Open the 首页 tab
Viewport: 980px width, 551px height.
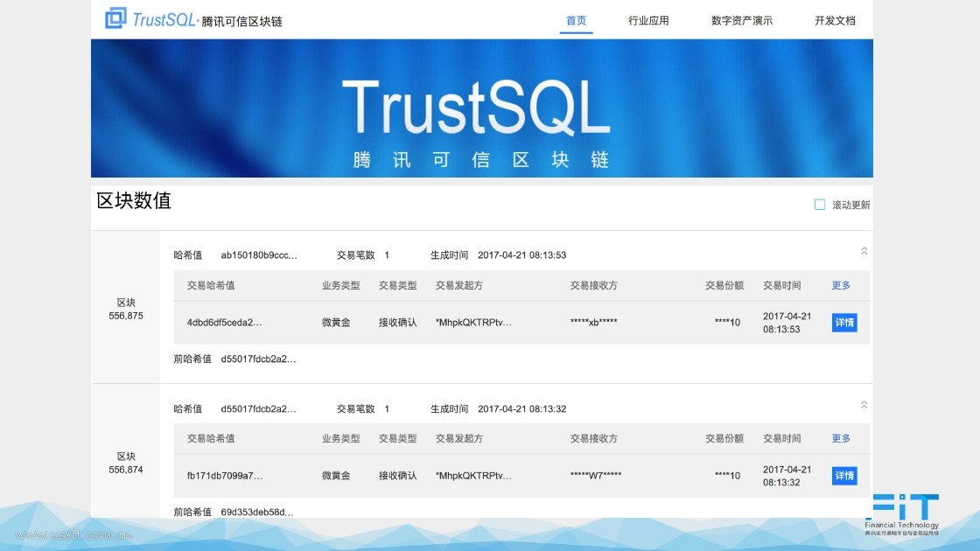(576, 21)
